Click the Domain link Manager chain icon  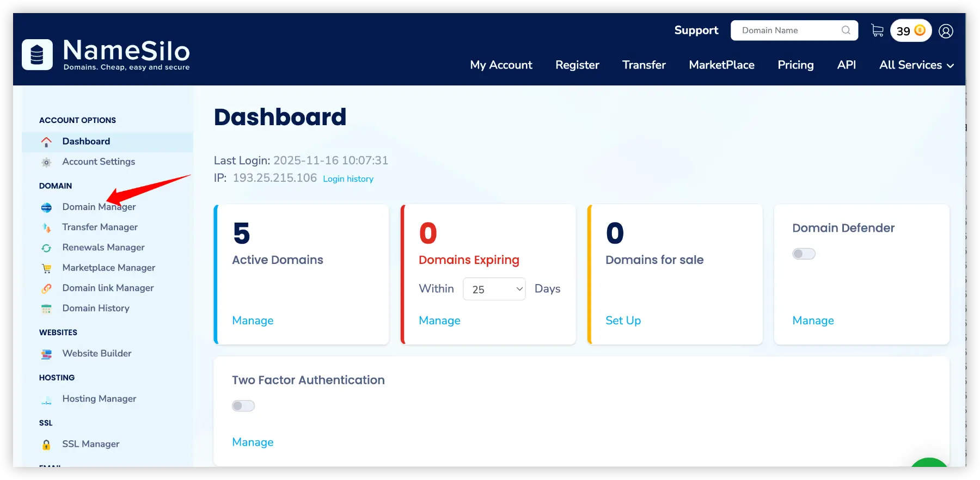tap(46, 288)
